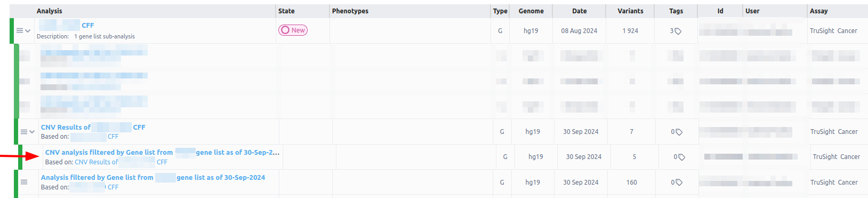868x198 pixels.
Task: Click hg19 in the 160 variants row
Action: (x=533, y=183)
